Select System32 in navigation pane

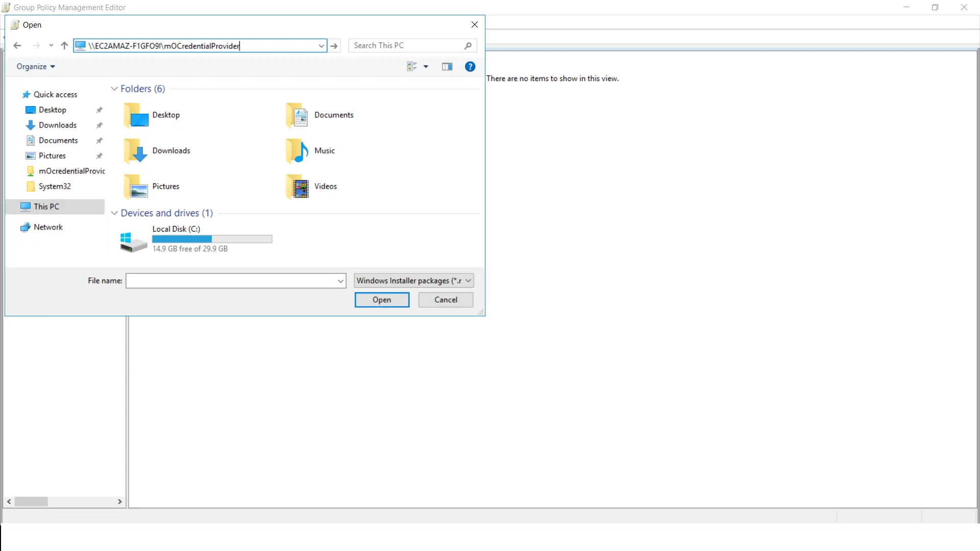[54, 187]
